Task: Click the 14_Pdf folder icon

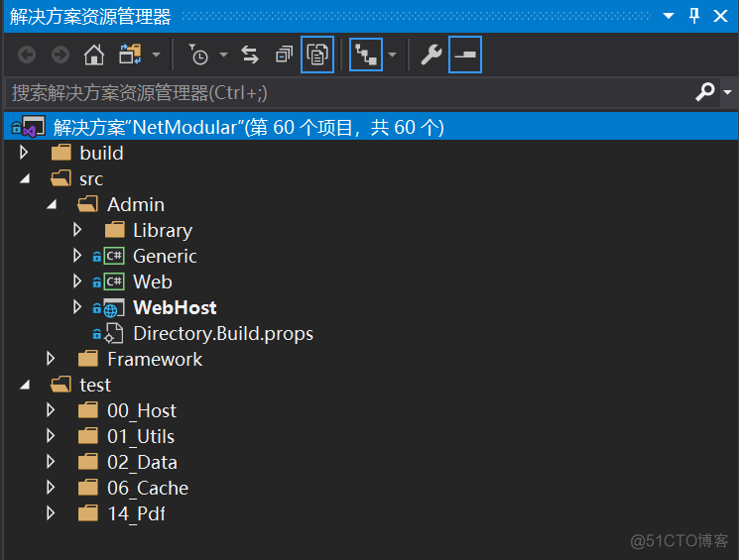Action: coord(88,512)
